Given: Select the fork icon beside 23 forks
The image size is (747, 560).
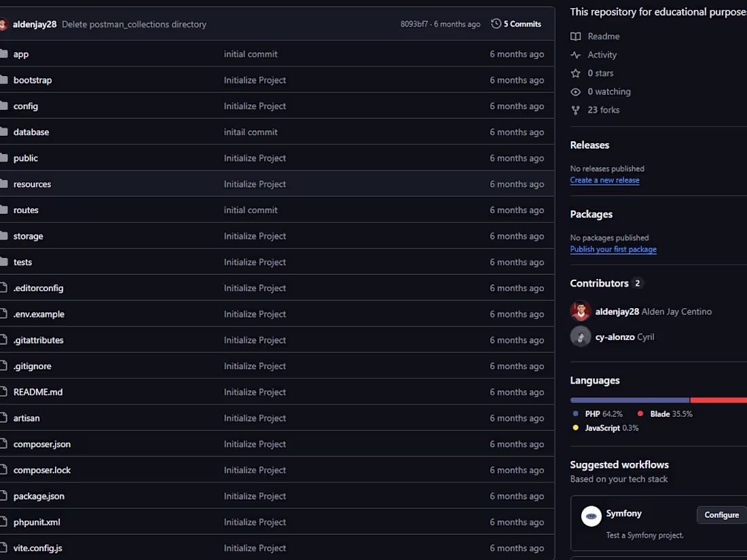Looking at the screenshot, I should 577,109.
